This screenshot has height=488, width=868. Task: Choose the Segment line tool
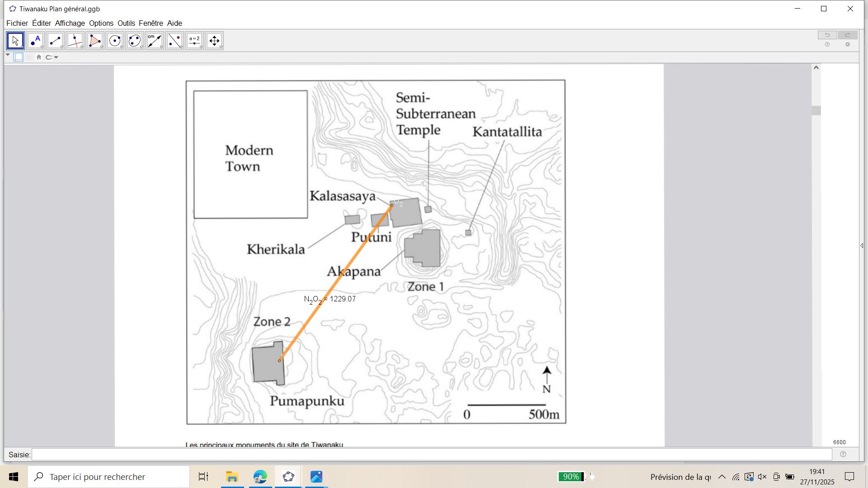click(55, 41)
